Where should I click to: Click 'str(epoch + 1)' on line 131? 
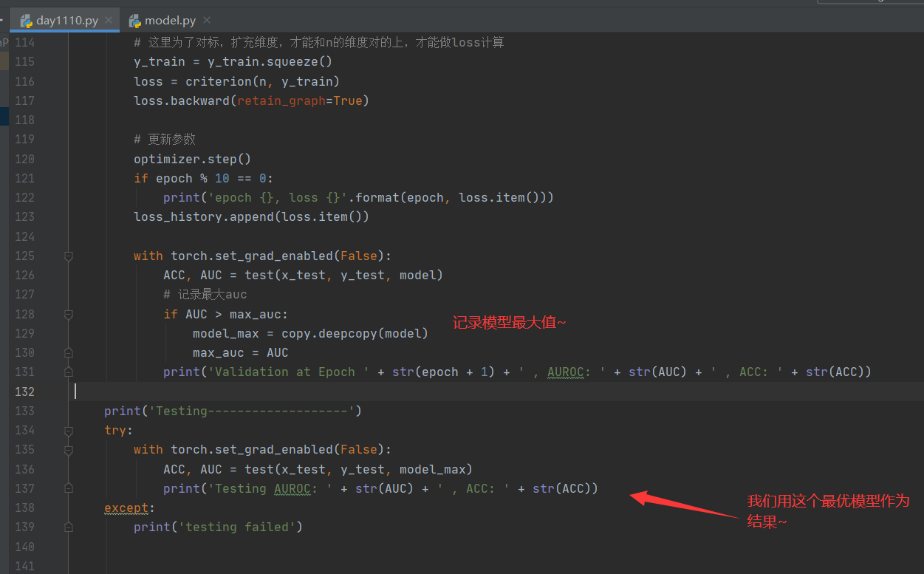443,372
